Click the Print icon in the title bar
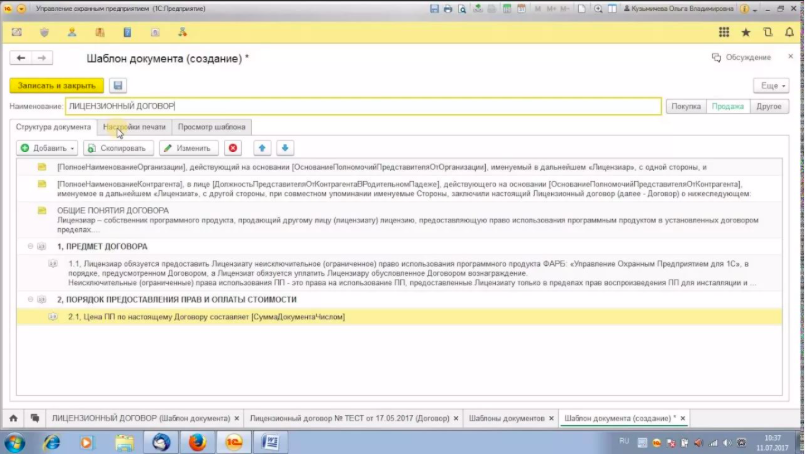This screenshot has height=454, width=806. [x=448, y=9]
